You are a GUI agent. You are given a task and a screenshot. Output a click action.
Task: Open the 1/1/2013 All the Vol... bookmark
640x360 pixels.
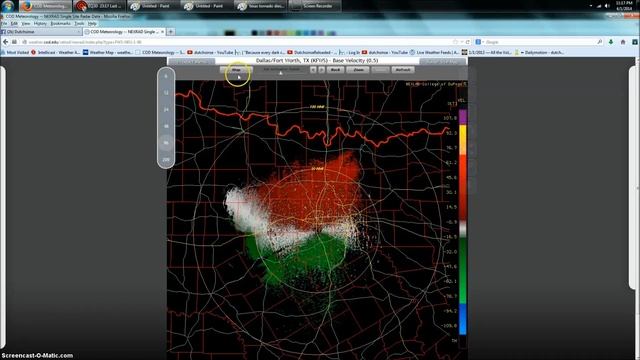coord(487,52)
